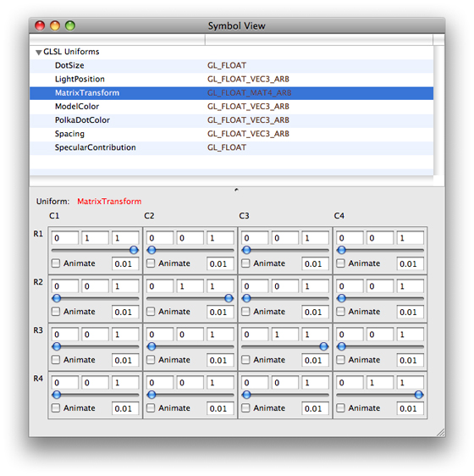Close the Symbol View window
The image size is (474, 476).
40,25
